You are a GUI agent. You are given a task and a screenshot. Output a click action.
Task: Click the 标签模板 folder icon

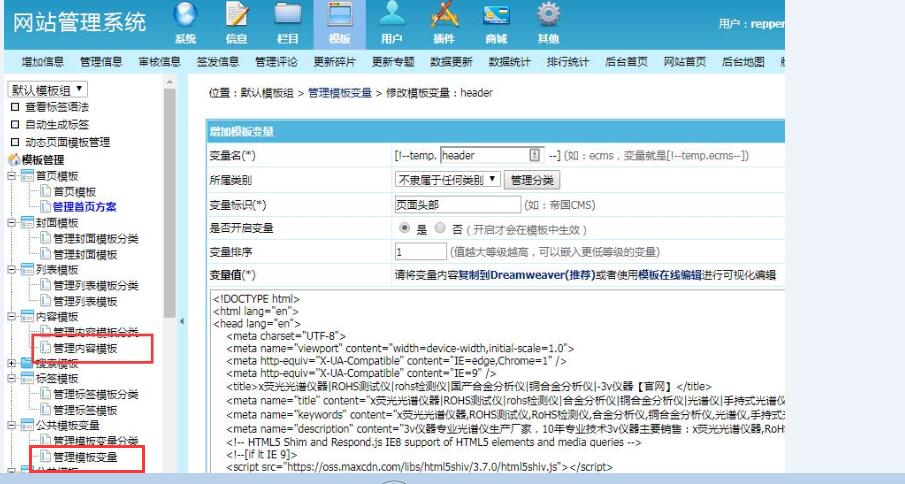click(27, 378)
